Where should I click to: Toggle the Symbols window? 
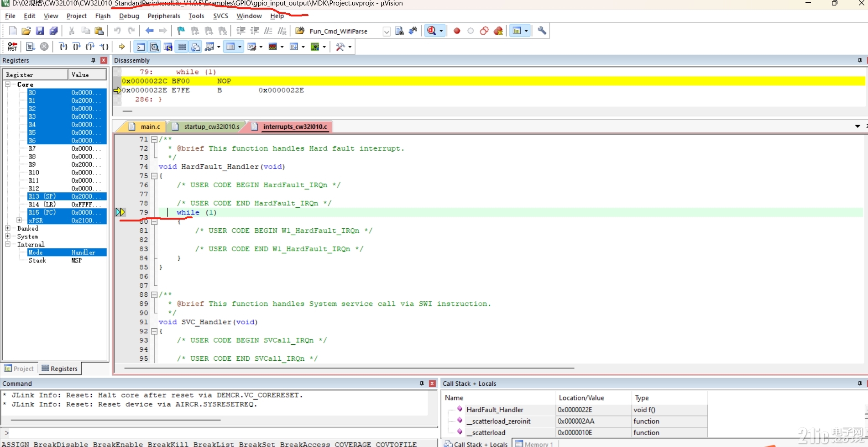[x=168, y=47]
